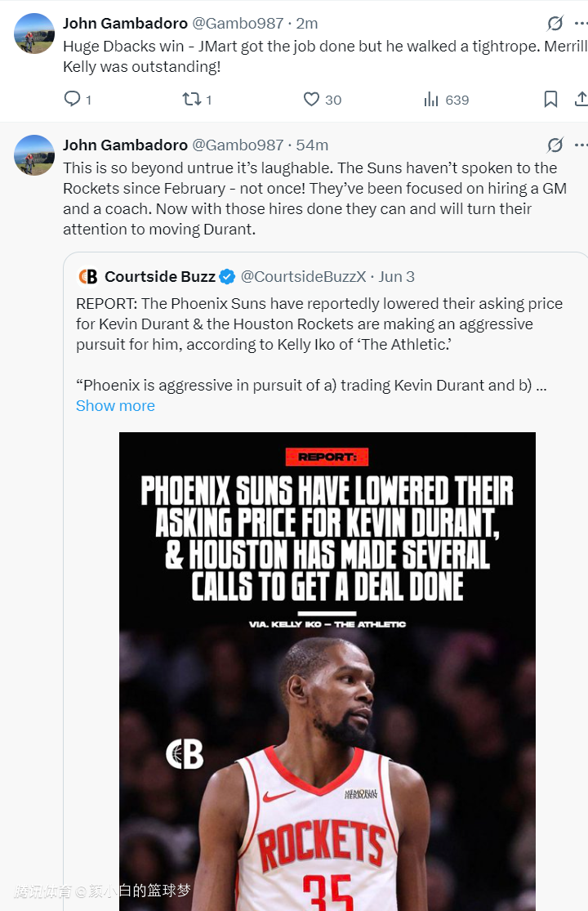588x911 pixels.
Task: Retweet the Dbacks win tweet
Action: pos(191,100)
